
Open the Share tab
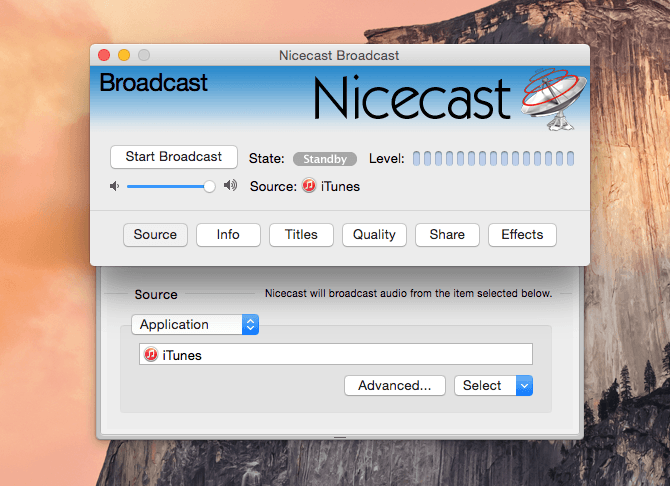click(447, 235)
